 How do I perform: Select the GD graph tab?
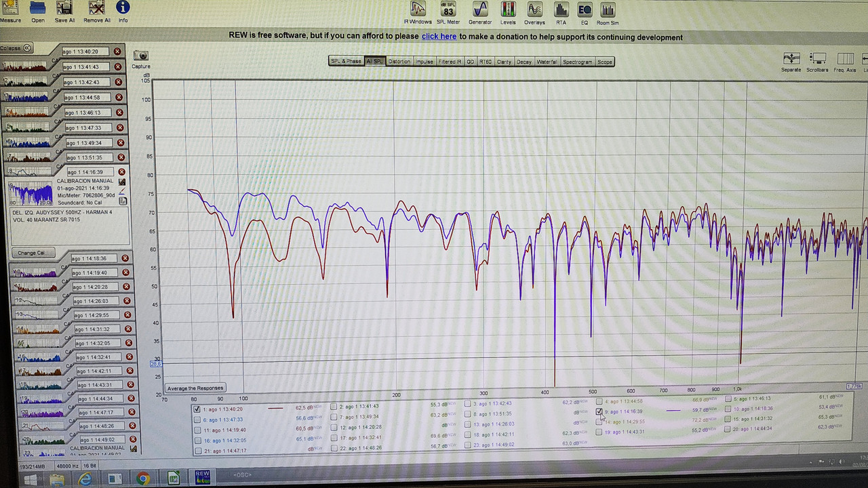(x=470, y=62)
